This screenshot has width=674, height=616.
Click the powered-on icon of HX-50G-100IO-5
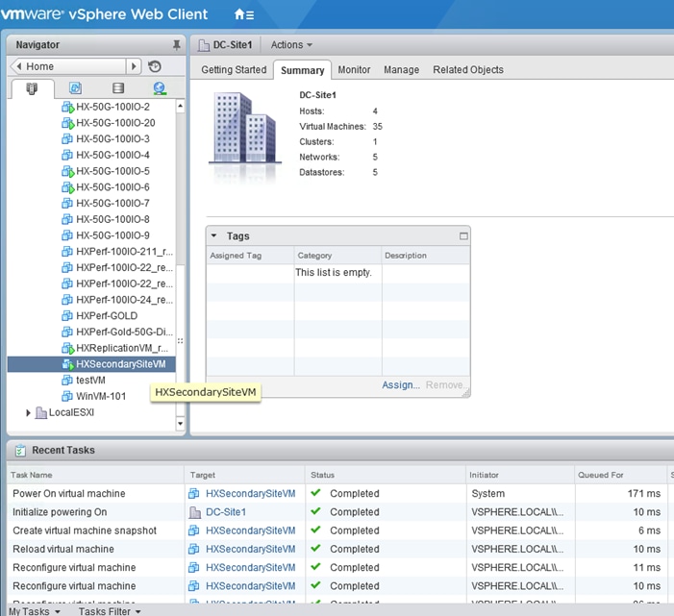coord(67,171)
